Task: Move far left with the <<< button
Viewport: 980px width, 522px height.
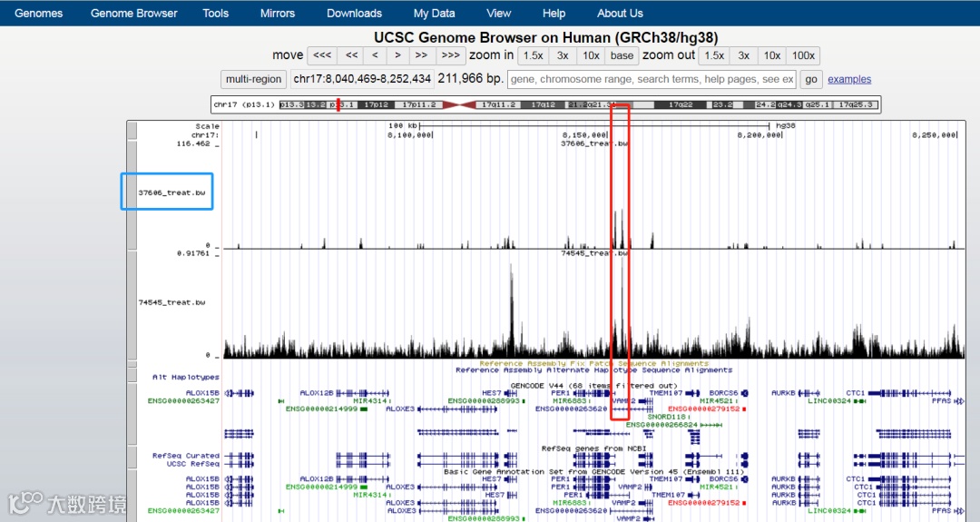Action: pyautogui.click(x=322, y=55)
